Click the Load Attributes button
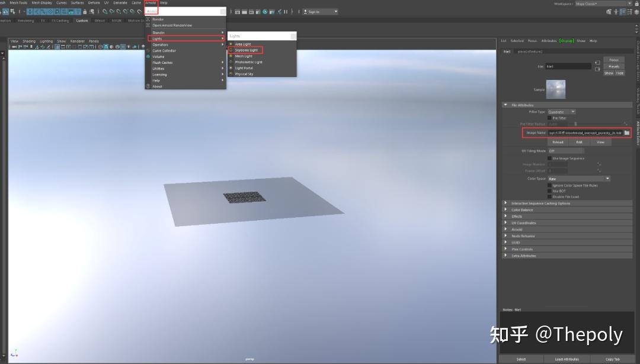This screenshot has height=364, width=640. 567,359
